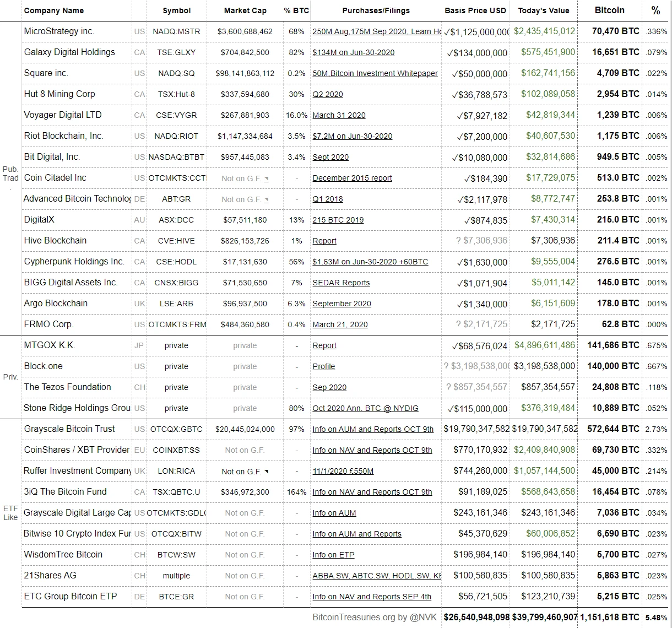Image resolution: width=672 pixels, height=628 pixels.
Task: Click the Bitcoin column header
Action: (609, 10)
